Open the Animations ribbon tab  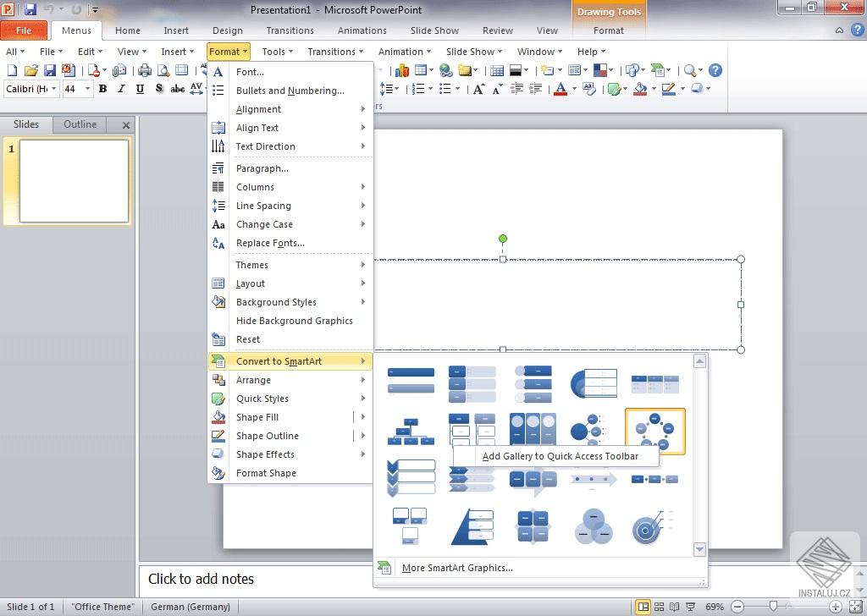[x=362, y=30]
